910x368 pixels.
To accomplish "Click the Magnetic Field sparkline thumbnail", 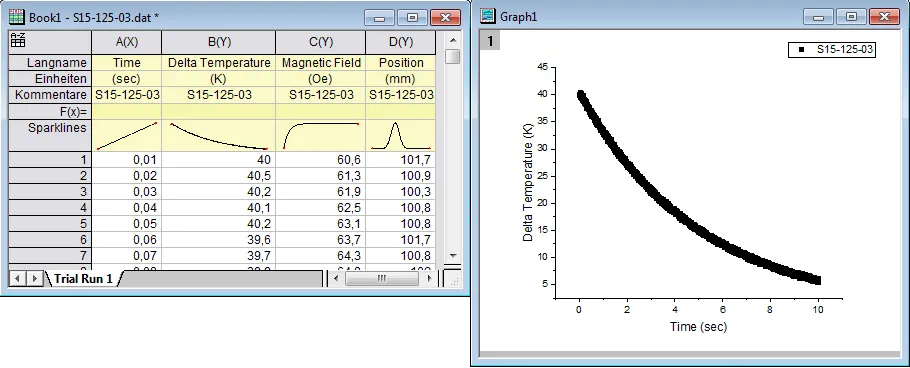I will click(x=321, y=135).
